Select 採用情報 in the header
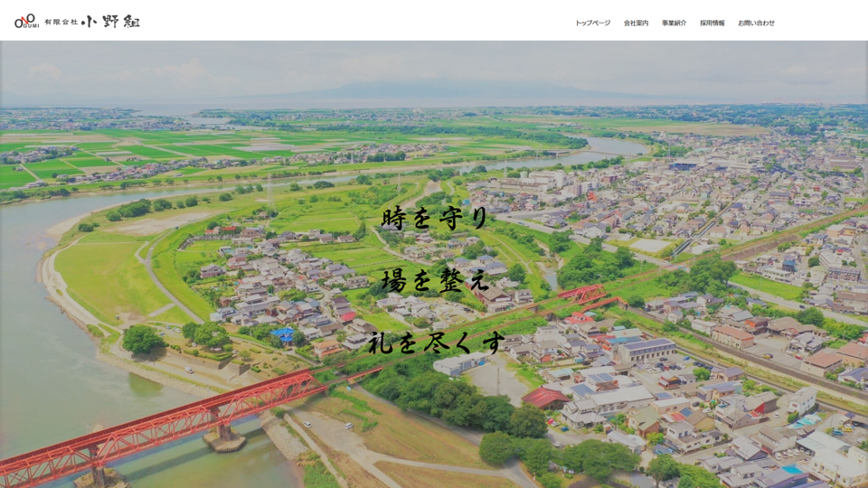This screenshot has width=868, height=488. (712, 23)
